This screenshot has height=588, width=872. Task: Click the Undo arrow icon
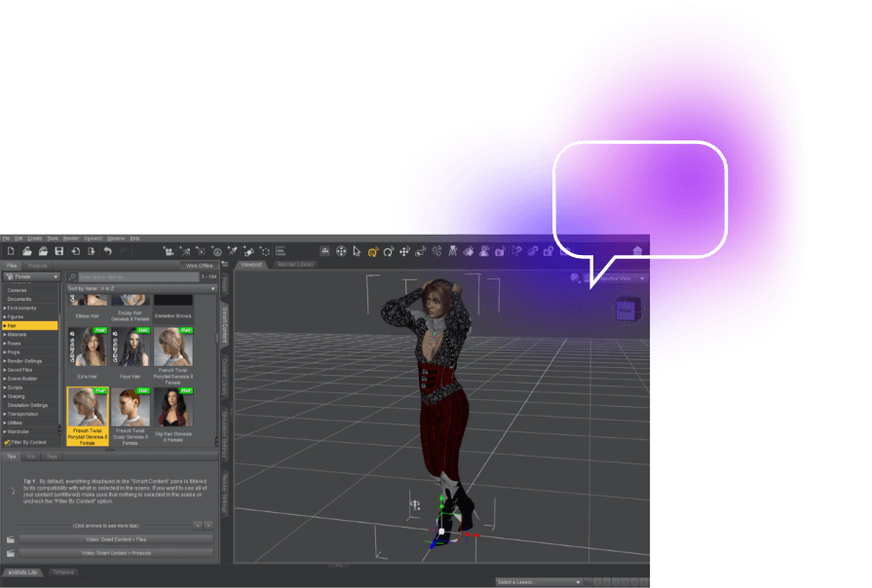click(107, 251)
